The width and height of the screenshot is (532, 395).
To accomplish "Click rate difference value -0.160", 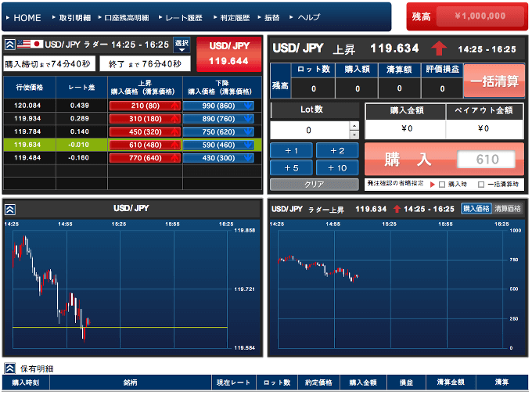I will point(79,157).
